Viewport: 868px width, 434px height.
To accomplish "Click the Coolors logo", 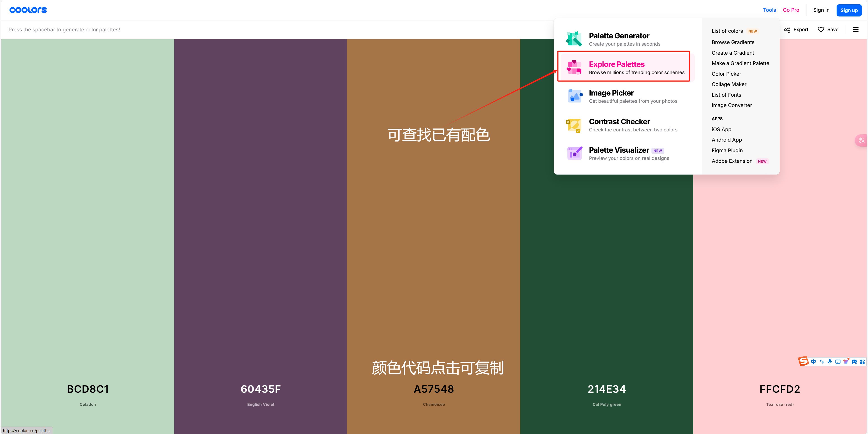I will [x=28, y=10].
